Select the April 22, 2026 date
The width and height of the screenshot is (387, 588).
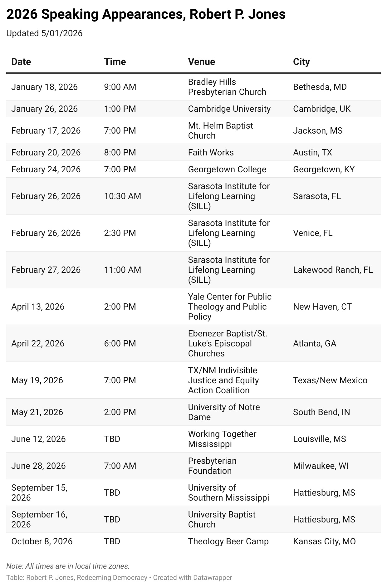pos(38,343)
